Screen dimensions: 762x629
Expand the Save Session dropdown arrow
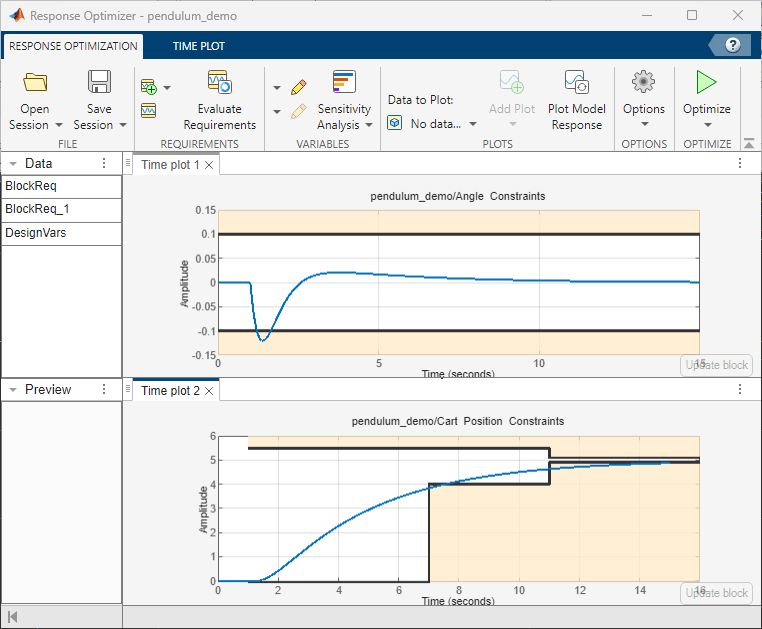(123, 126)
